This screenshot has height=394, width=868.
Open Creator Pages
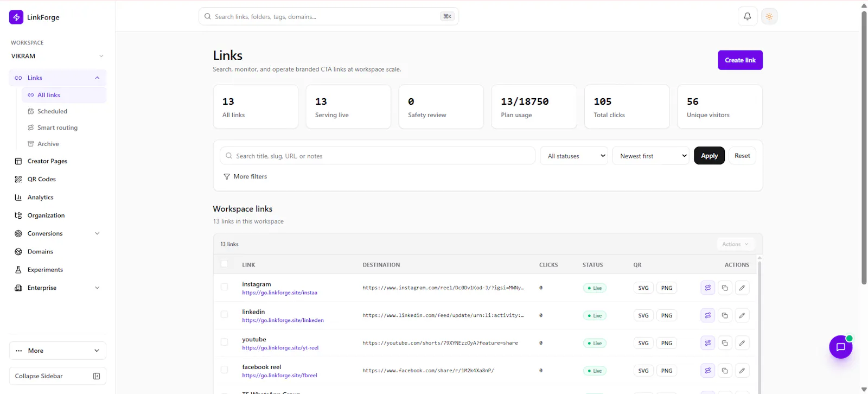tap(58, 161)
